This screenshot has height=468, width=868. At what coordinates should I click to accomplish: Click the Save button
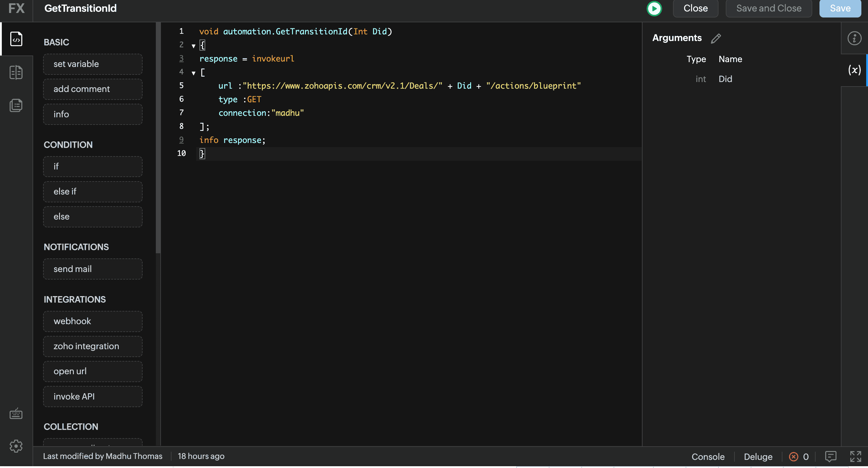coord(840,8)
